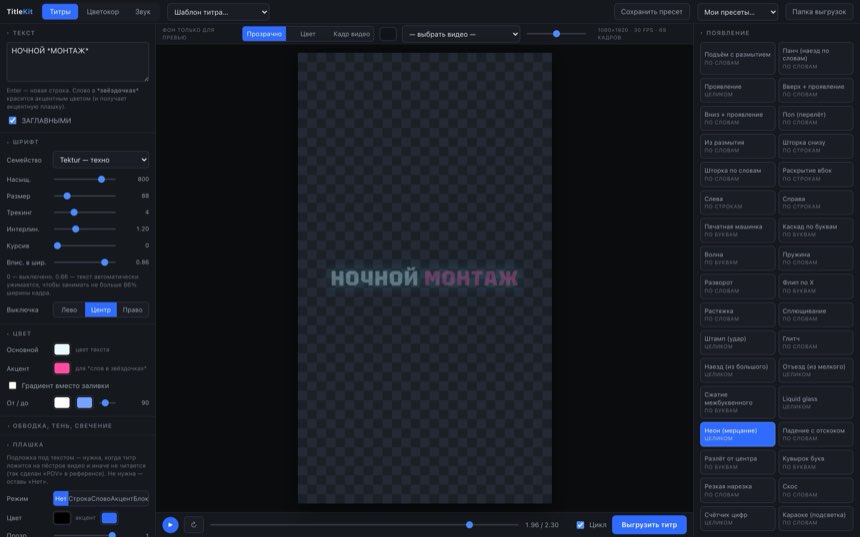Toggle the Цикл loop checkbox
This screenshot has width=860, height=537.
point(580,525)
